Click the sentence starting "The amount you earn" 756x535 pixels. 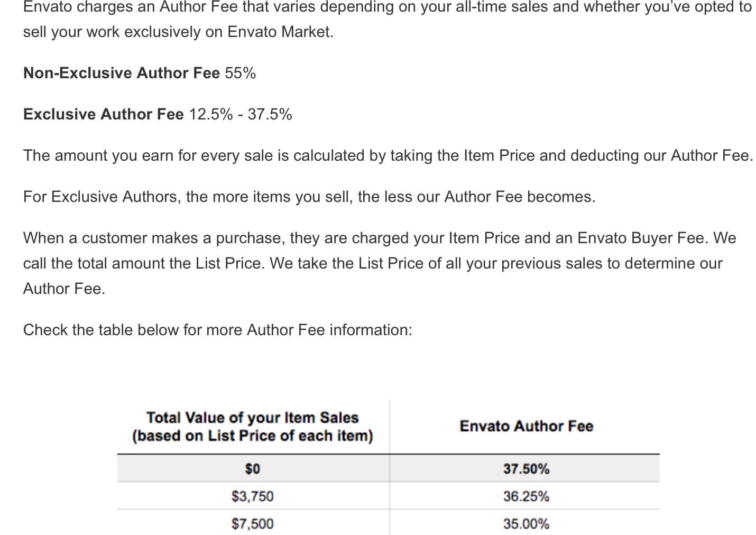point(388,155)
